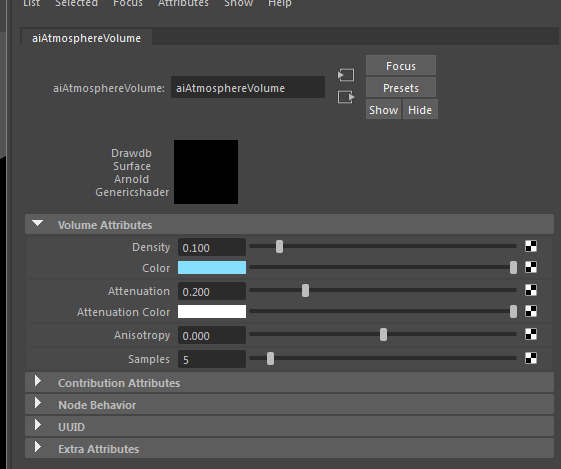Click the white Attenuation Color swatch
The height and width of the screenshot is (469, 561).
click(x=212, y=312)
